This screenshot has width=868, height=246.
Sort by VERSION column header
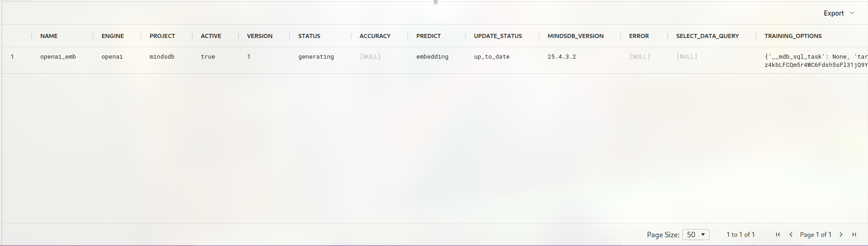[x=259, y=36]
